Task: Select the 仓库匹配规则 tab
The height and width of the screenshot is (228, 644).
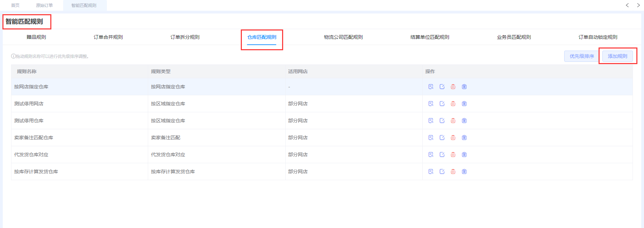Action: click(x=262, y=37)
